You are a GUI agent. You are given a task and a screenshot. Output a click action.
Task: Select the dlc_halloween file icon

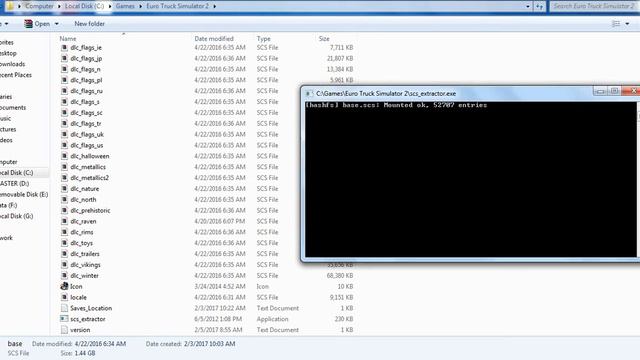(x=64, y=156)
